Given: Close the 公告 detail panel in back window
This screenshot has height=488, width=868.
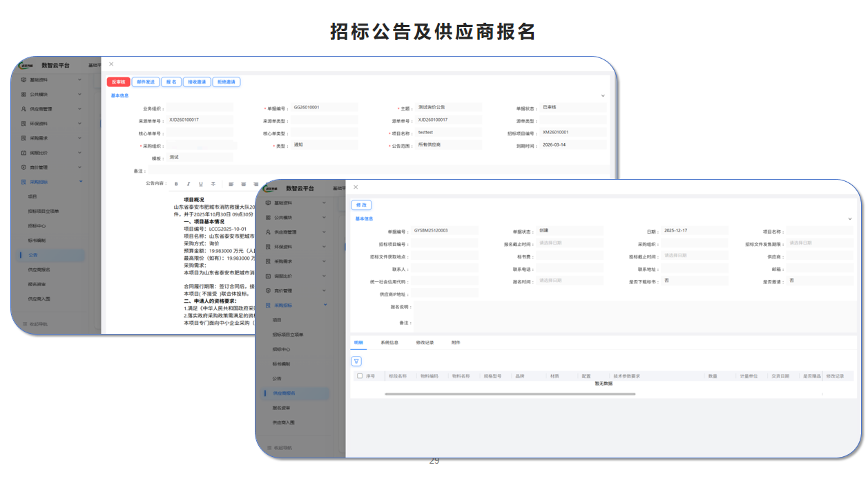Looking at the screenshot, I should click(111, 64).
